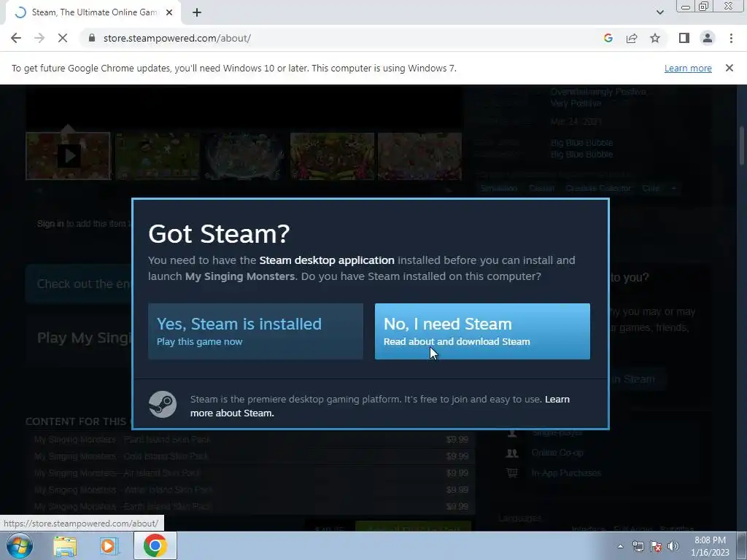Open the Chrome profile avatar
The width and height of the screenshot is (747, 560).
tap(708, 38)
